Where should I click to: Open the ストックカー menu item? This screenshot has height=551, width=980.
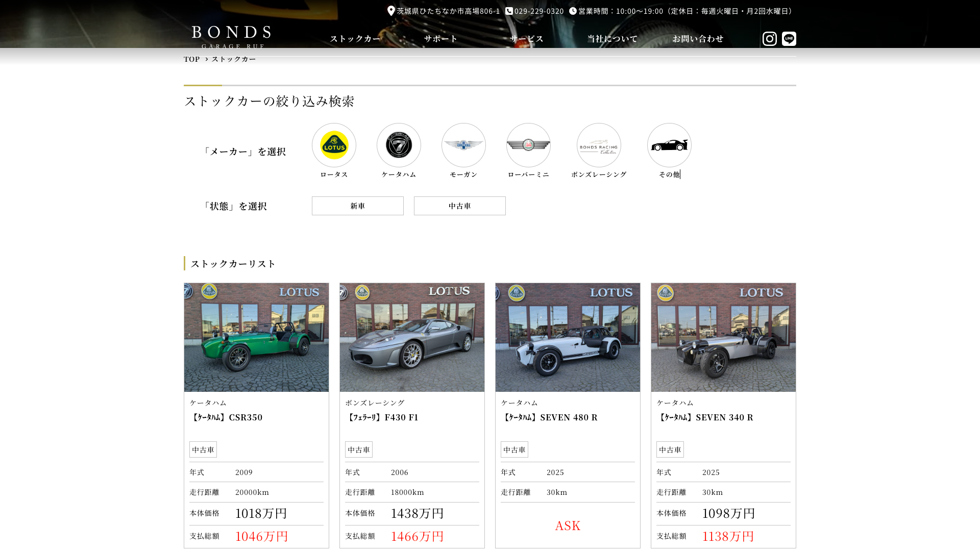pos(355,39)
